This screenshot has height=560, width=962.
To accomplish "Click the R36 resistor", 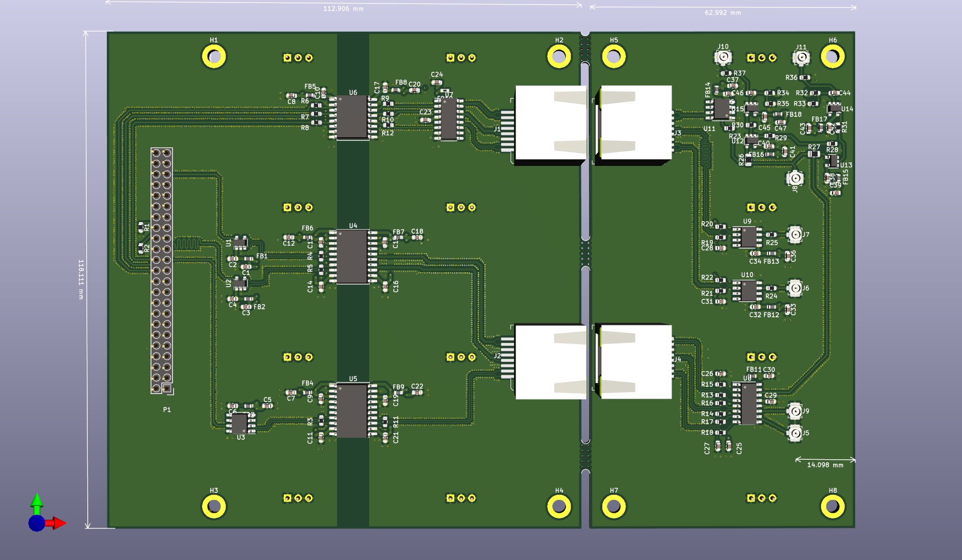I will (805, 77).
